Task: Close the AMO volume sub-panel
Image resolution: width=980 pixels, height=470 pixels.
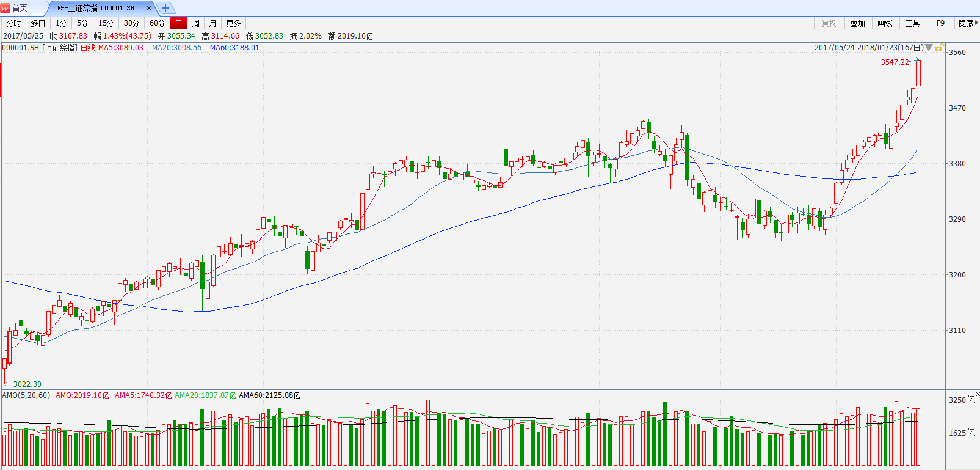Action: click(x=977, y=394)
